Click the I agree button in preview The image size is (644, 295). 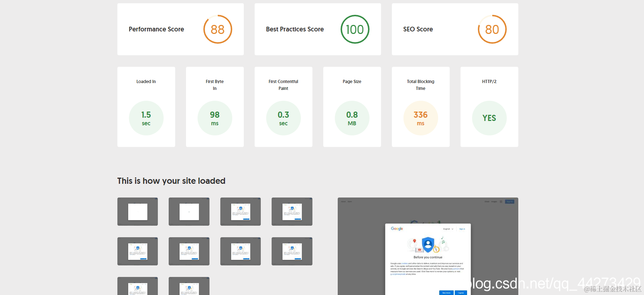[461, 293]
